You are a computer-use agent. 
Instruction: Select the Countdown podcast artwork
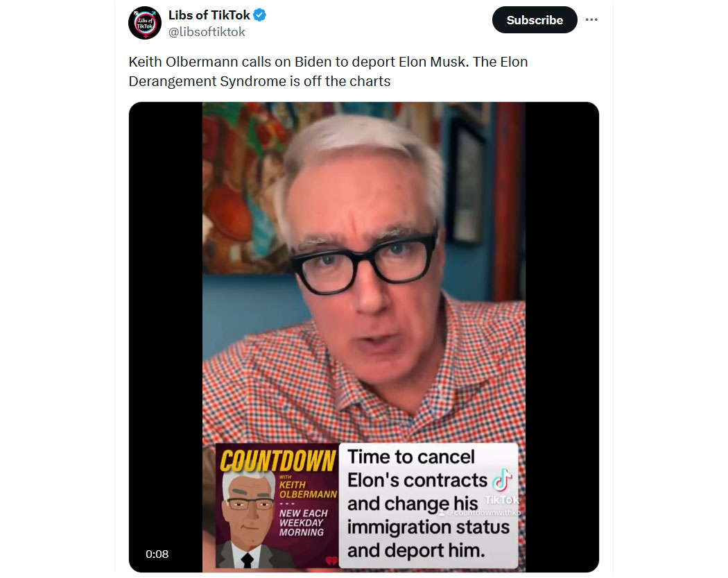pos(277,506)
